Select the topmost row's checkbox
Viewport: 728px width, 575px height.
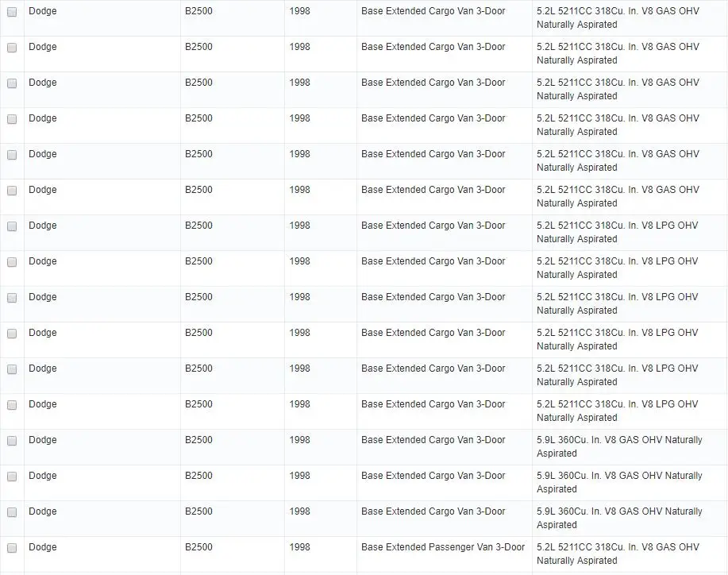coord(12,12)
